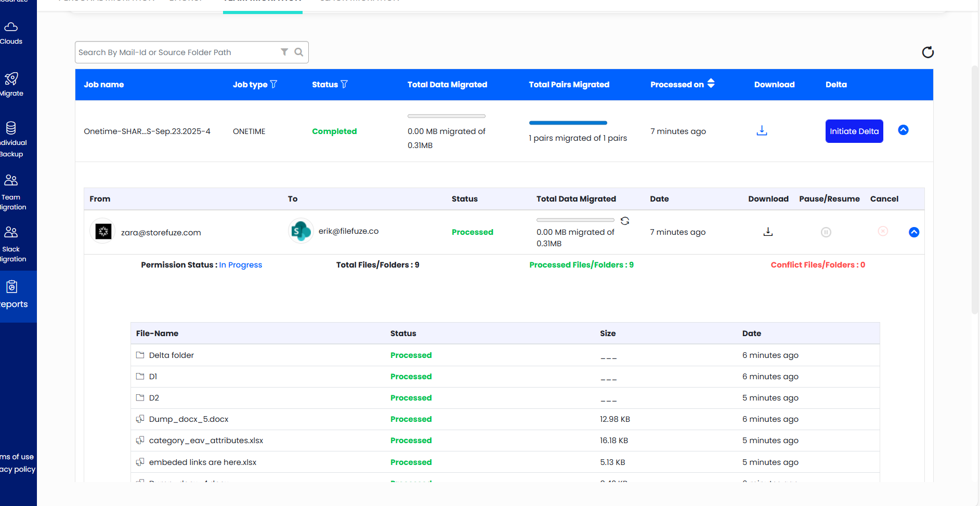
Task: Click folder icon for D2 row
Action: click(140, 397)
